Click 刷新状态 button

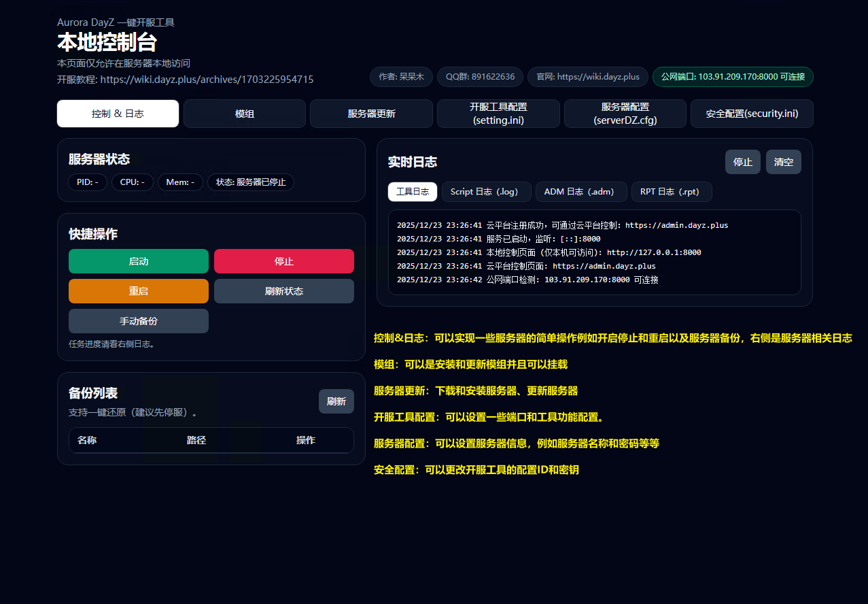pos(284,291)
